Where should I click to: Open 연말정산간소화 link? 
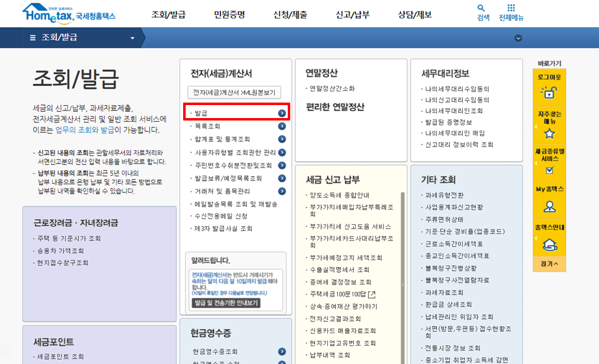click(332, 88)
